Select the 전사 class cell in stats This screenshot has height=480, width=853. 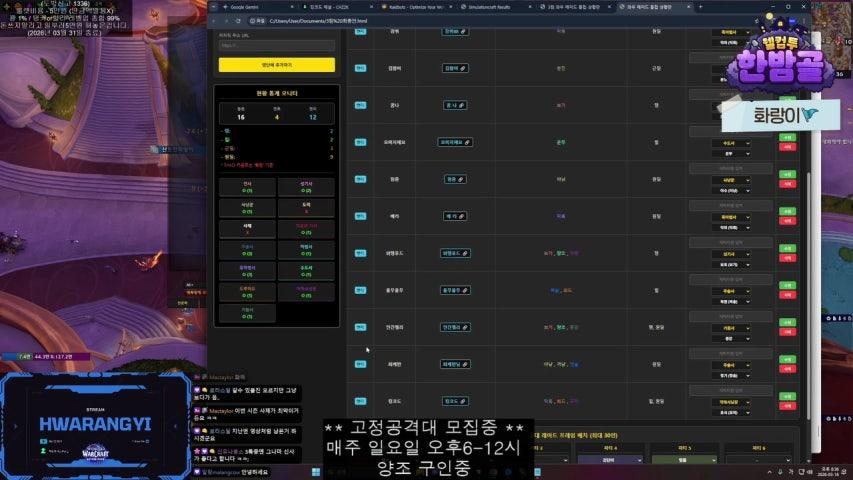tap(248, 187)
